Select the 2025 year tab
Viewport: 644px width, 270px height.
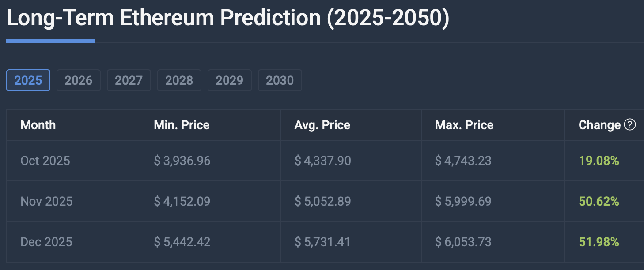[28, 80]
